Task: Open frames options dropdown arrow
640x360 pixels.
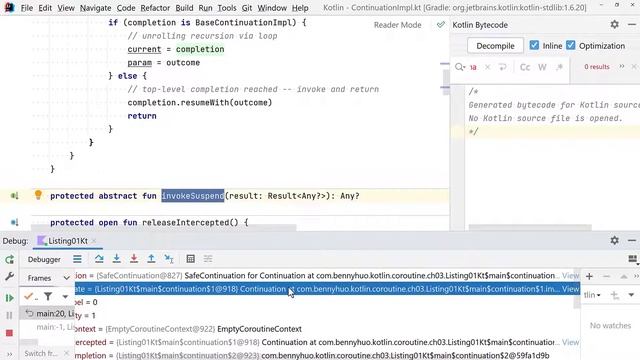Action: point(65,297)
